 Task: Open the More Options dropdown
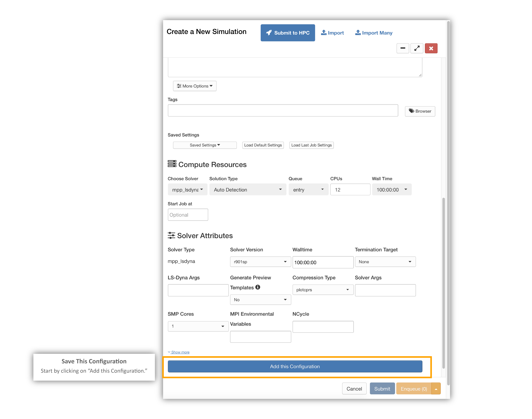point(195,86)
